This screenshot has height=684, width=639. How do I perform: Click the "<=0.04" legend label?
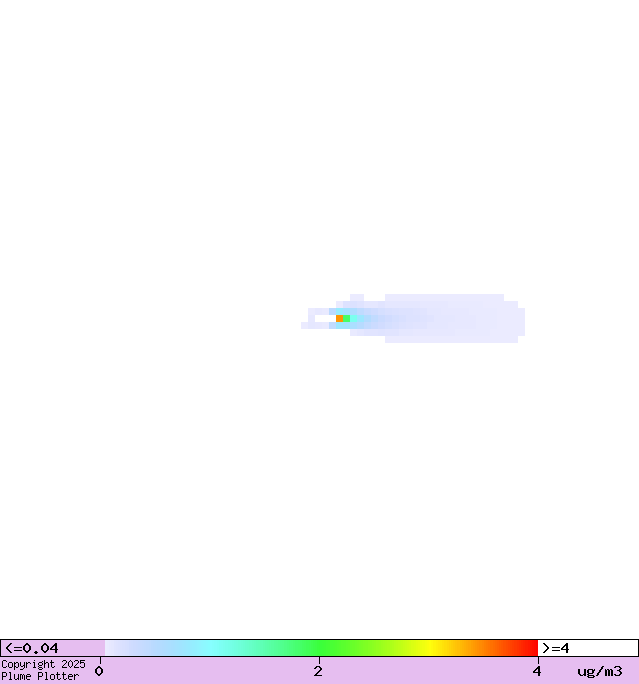coord(31,648)
